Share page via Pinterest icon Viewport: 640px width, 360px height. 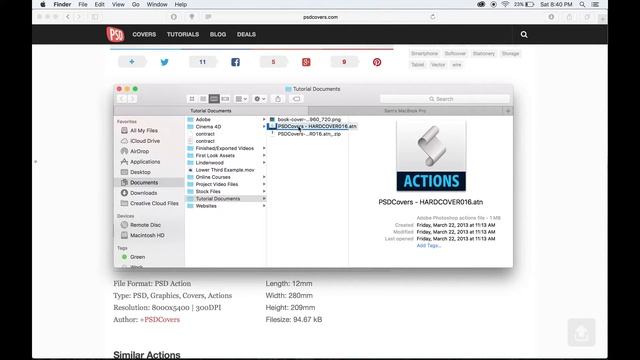tap(377, 62)
